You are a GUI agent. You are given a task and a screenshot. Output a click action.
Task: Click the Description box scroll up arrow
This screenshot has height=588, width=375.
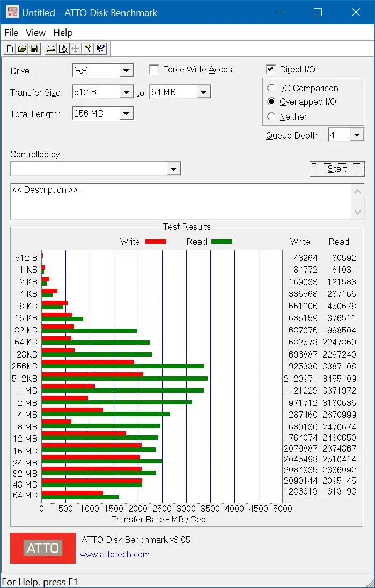coord(357,192)
